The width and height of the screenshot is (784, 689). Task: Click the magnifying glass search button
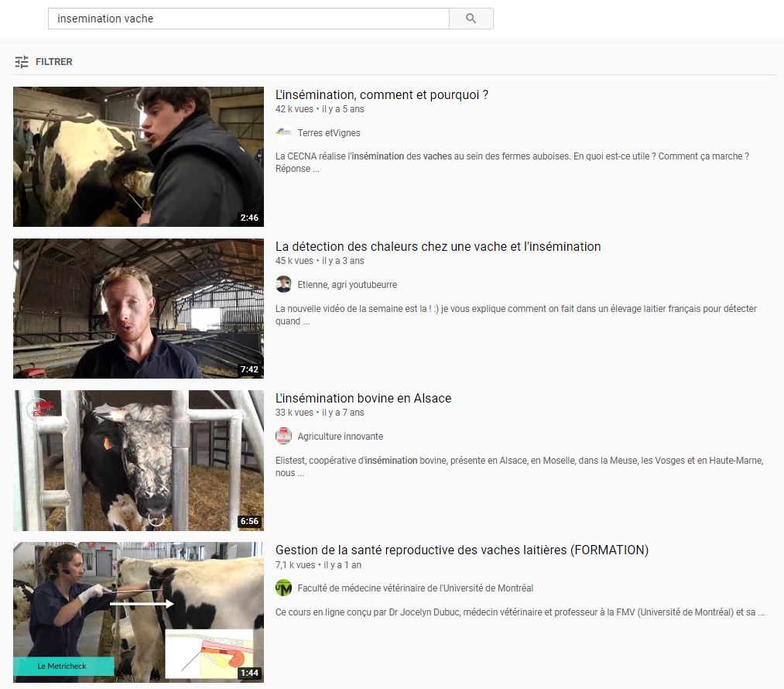coord(471,19)
